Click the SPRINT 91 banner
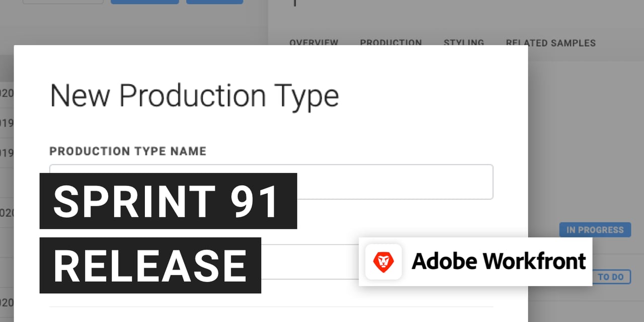This screenshot has height=322, width=644. point(168,201)
